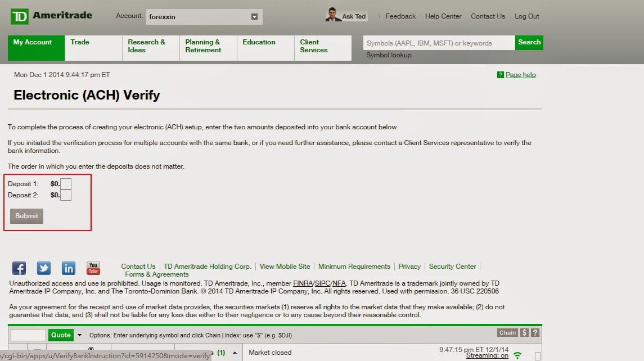
Task: Open TD Ameritrade Holding Corp. link
Action: [x=208, y=267]
